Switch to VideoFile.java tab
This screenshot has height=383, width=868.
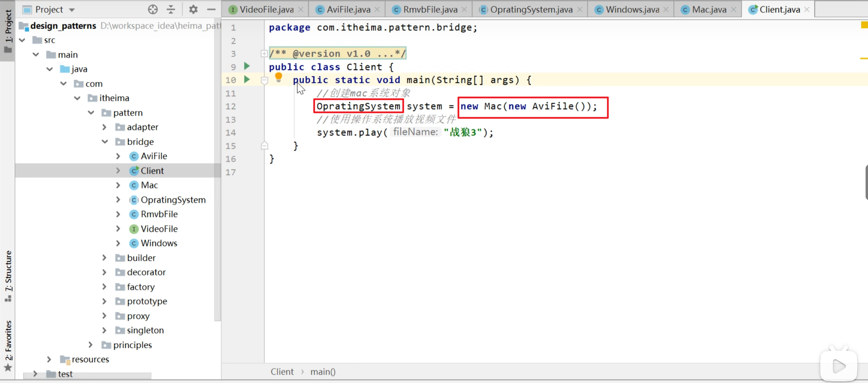[266, 10]
